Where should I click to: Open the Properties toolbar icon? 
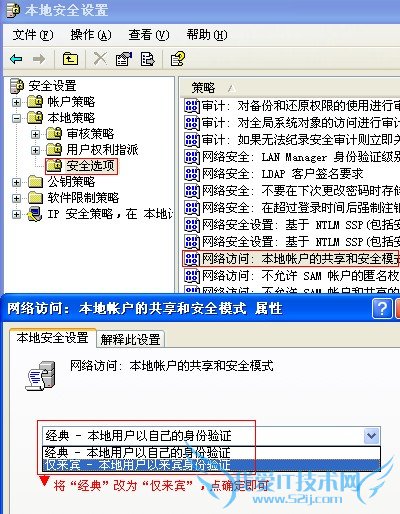(x=124, y=59)
